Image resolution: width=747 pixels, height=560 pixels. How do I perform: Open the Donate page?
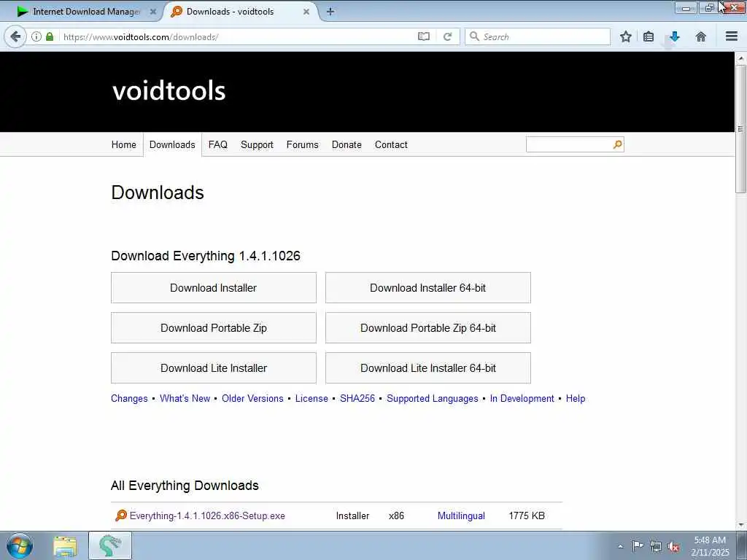tap(347, 144)
